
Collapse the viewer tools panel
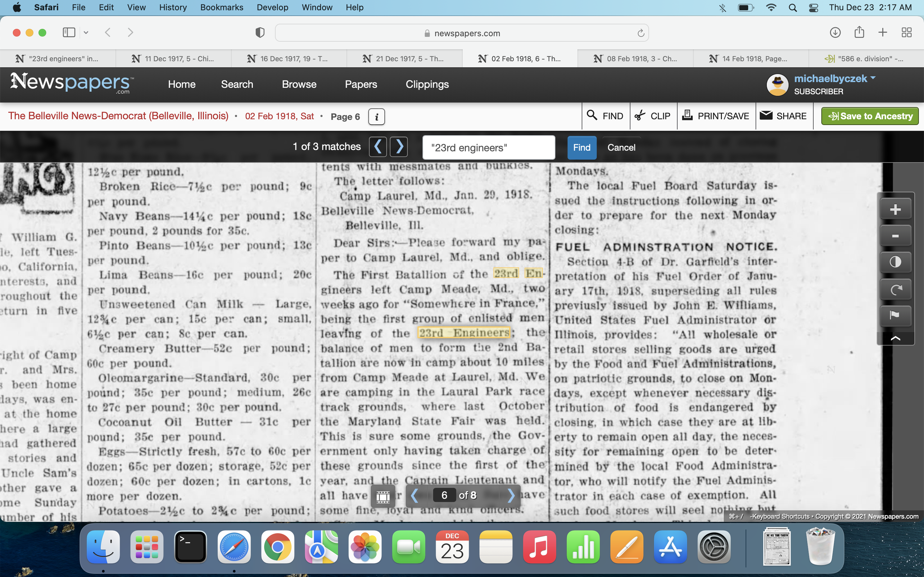(895, 339)
